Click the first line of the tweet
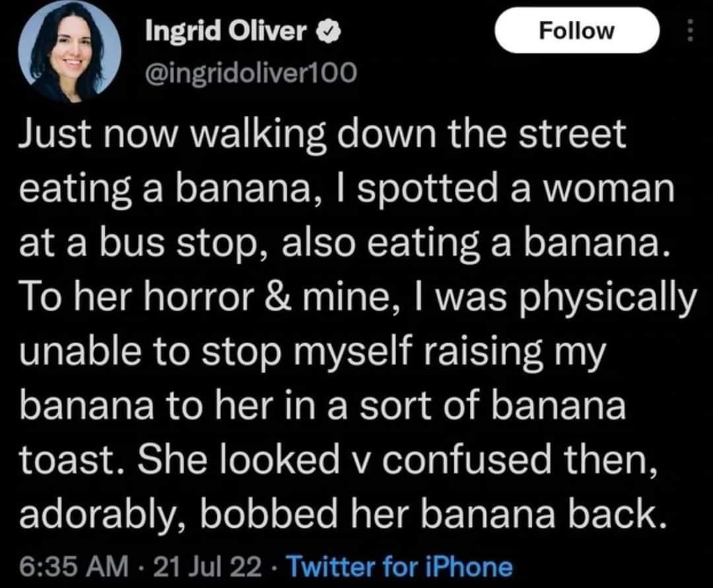713x588 pixels. pos(322,134)
